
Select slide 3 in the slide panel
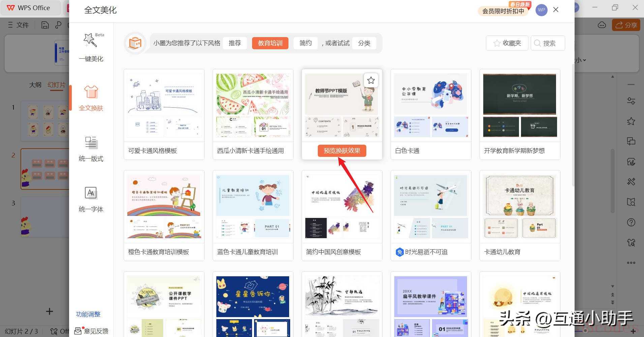click(x=45, y=217)
